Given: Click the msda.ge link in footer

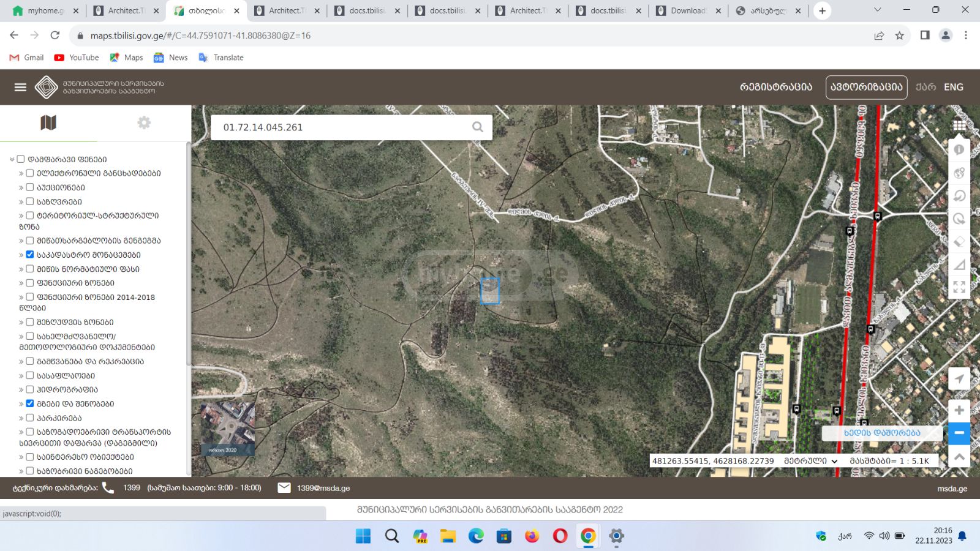Looking at the screenshot, I should pos(952,488).
